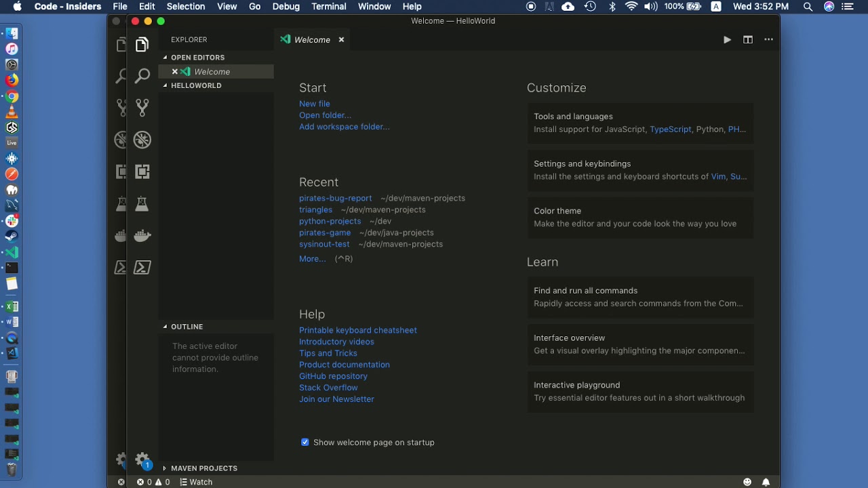Click the TypeScript link under Tools and languages
Screen dimensions: 868x488
(x=671, y=129)
